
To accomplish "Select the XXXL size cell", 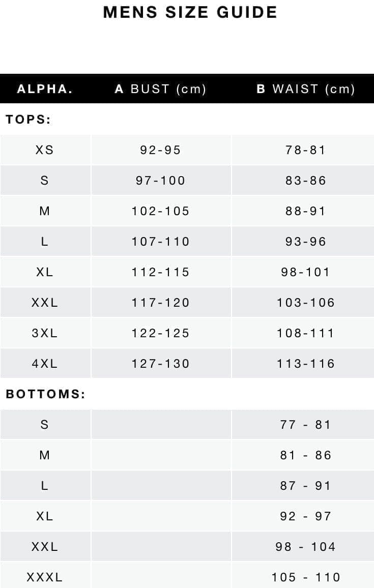I will click(x=45, y=577).
